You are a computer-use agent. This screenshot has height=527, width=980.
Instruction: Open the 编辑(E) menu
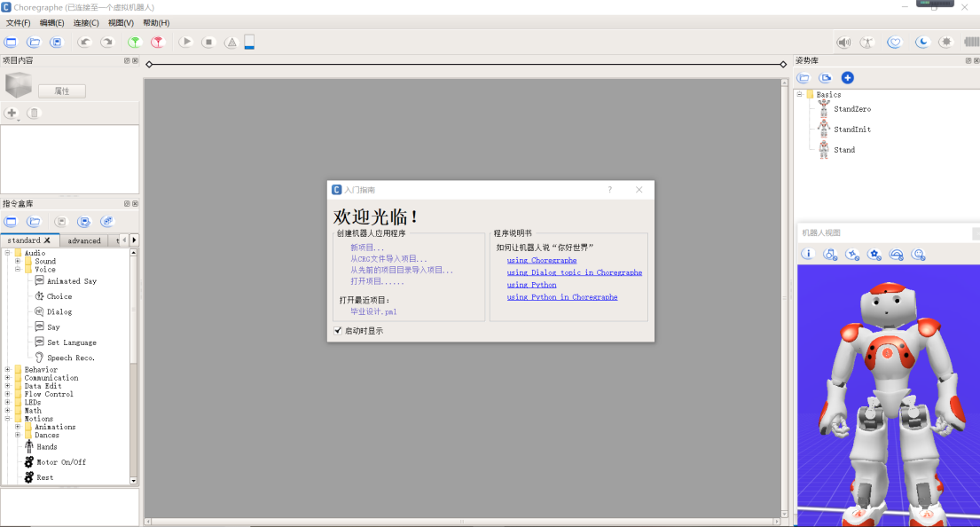click(51, 22)
